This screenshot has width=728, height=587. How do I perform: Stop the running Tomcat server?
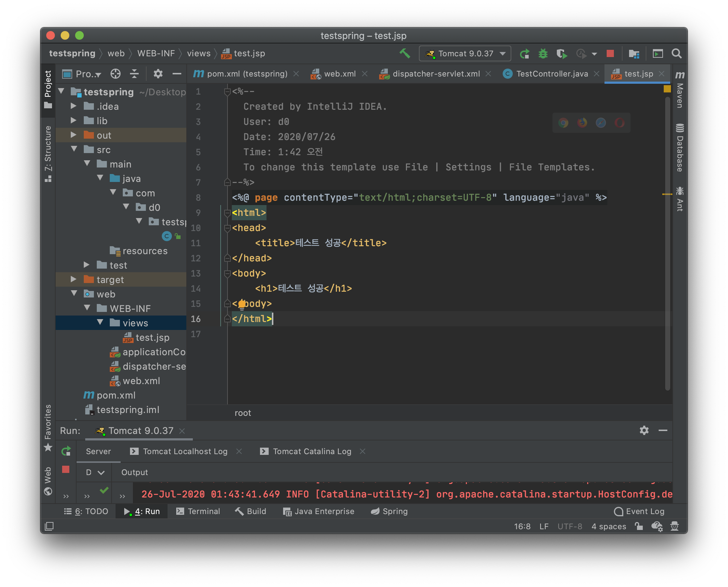[x=610, y=54]
